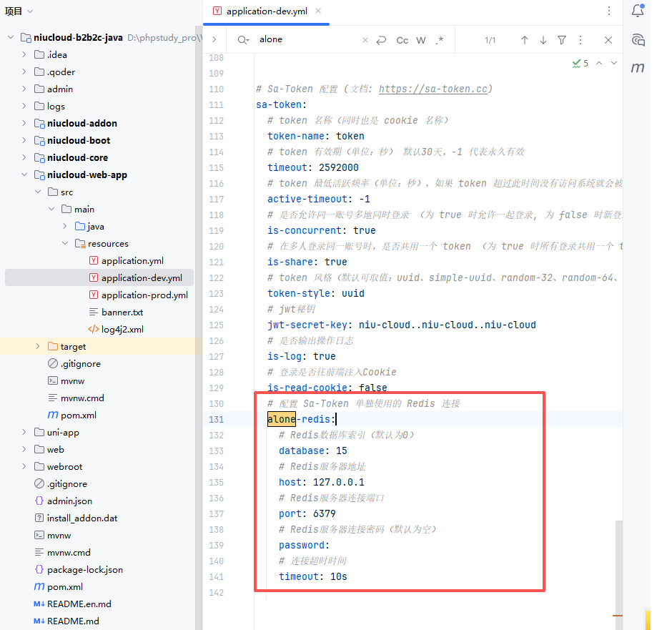Click the new line icon in search
Screen dimensions: 672x630
(381, 40)
